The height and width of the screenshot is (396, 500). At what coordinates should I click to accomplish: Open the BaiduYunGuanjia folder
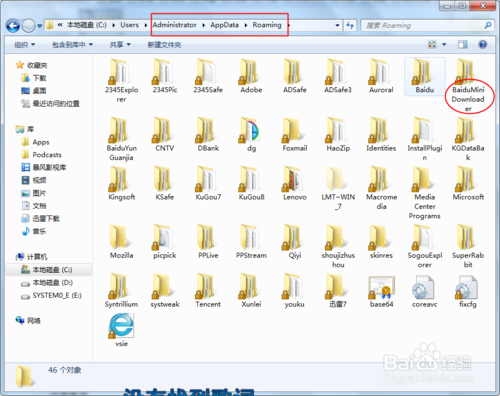[121, 139]
